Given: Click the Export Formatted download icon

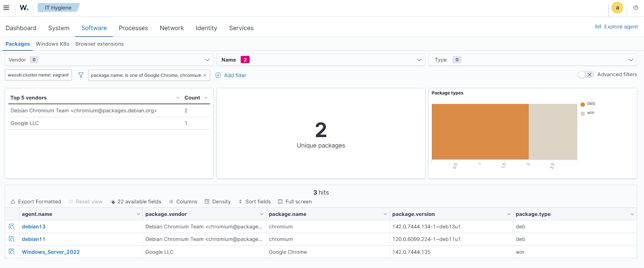Looking at the screenshot, I should (13, 202).
